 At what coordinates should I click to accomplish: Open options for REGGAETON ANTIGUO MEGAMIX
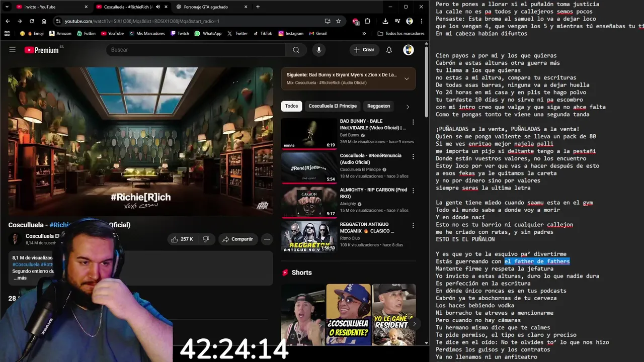coord(413,225)
